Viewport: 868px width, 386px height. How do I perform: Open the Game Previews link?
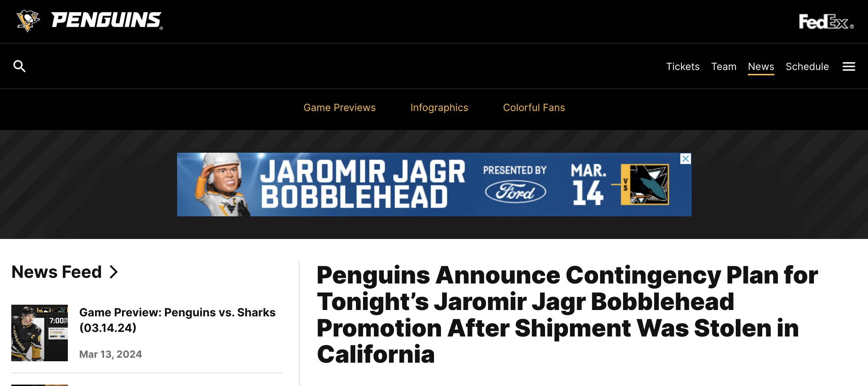[x=339, y=107]
